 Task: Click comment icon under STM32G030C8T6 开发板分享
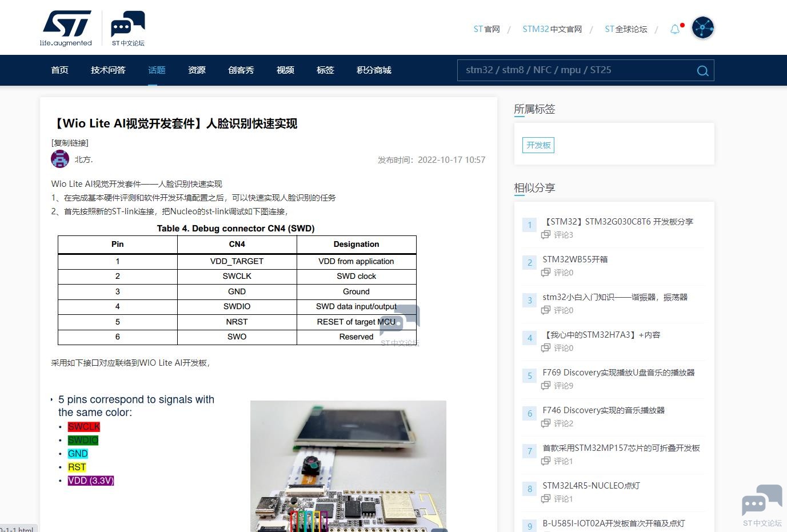pyautogui.click(x=546, y=234)
